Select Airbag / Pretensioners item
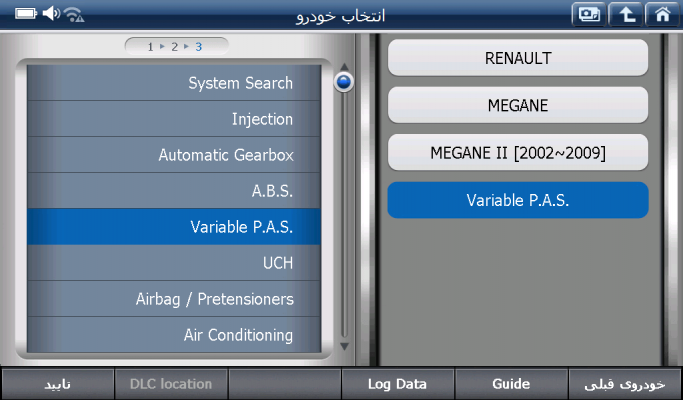 click(174, 299)
